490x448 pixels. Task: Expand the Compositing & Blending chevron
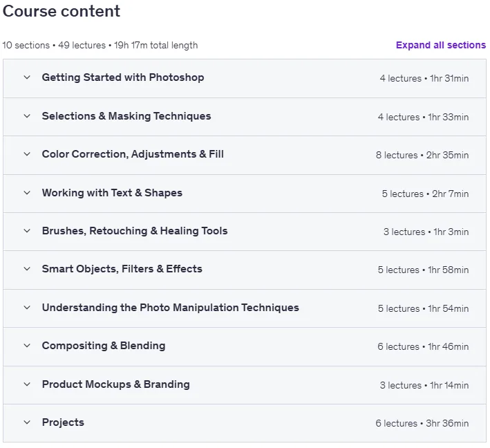[27, 346]
